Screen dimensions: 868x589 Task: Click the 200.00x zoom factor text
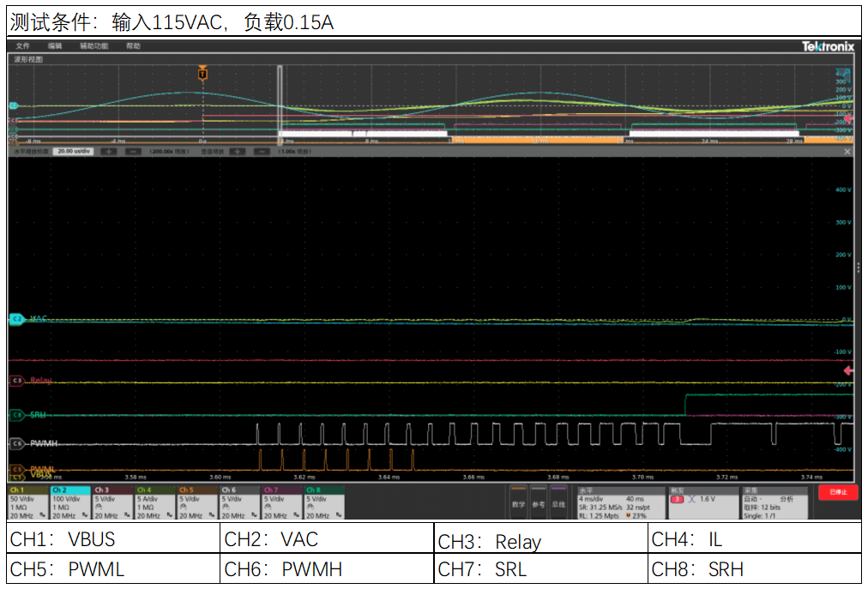pyautogui.click(x=168, y=151)
